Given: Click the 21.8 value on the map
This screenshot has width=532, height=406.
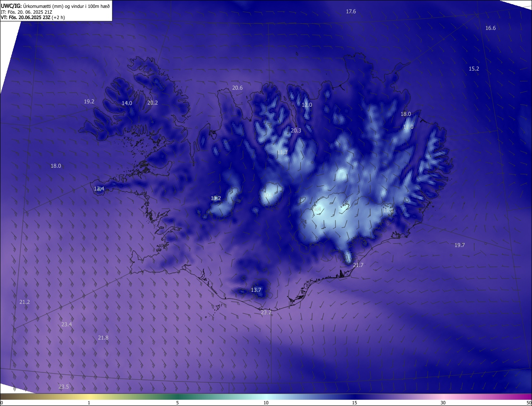Looking at the screenshot, I should 103,338.
